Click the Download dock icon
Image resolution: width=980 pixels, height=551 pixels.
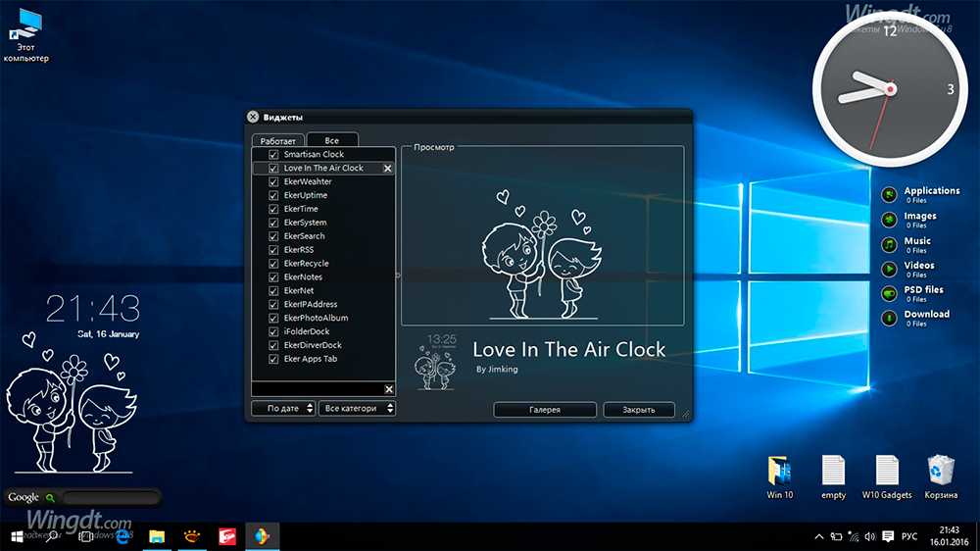point(889,318)
